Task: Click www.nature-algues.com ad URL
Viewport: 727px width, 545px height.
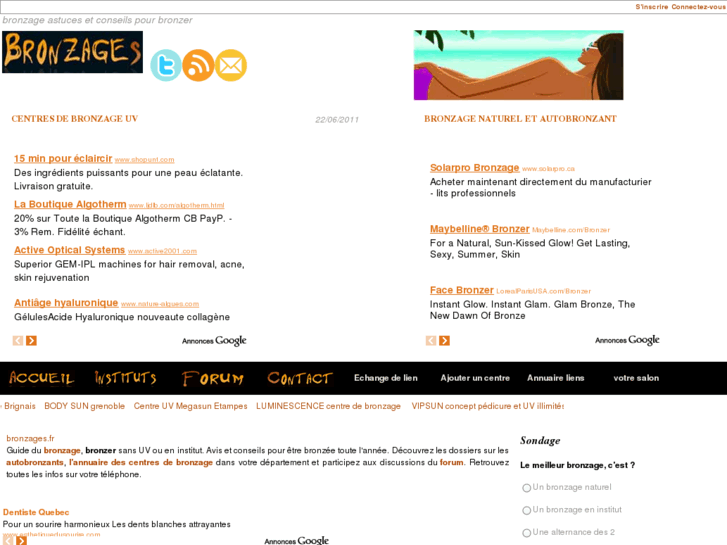Action: 160,304
